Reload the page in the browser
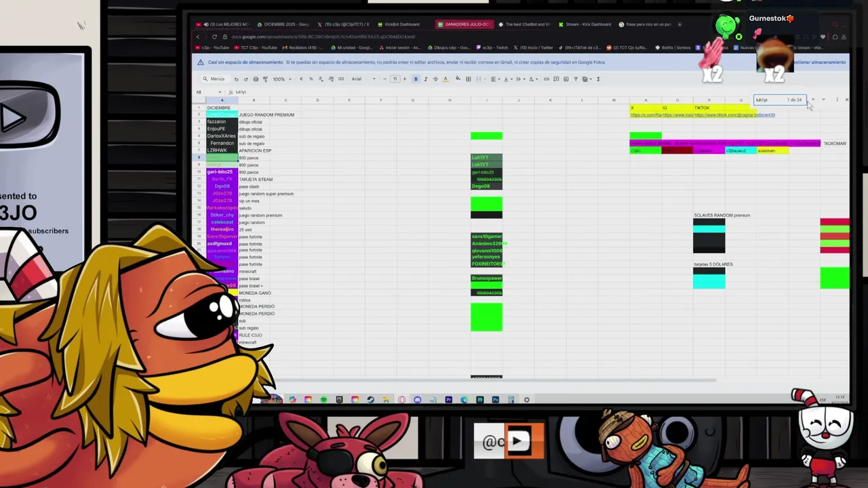Screen dimensions: 868x488 coord(214,37)
